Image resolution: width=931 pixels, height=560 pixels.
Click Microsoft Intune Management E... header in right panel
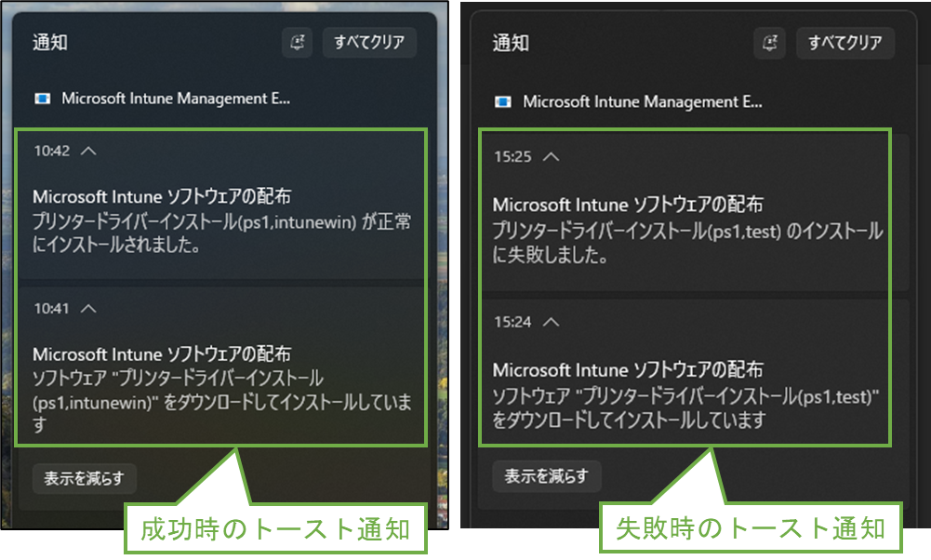(643, 102)
